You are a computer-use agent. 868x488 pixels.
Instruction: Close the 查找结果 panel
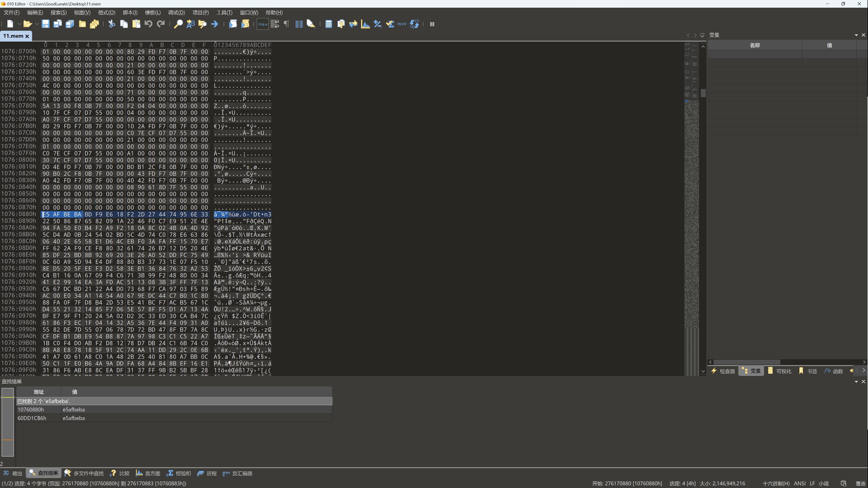tap(863, 382)
